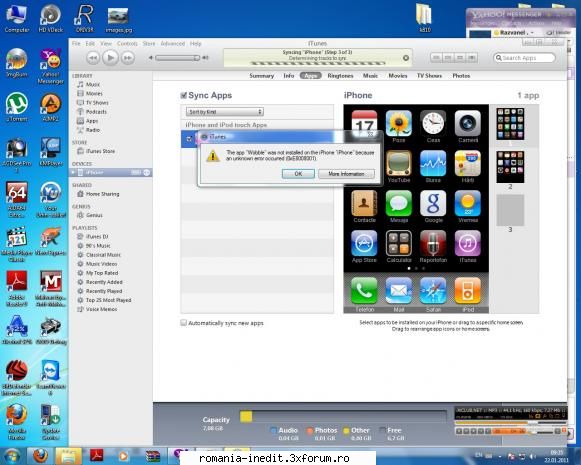The height and width of the screenshot is (465, 581).
Task: Select Radio in the sidebar
Action: click(93, 130)
